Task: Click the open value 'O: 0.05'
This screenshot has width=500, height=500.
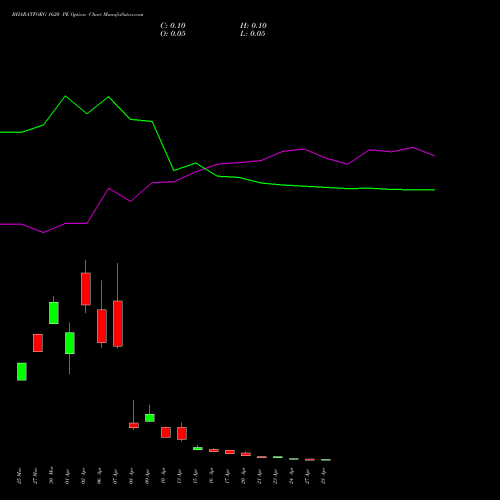Action: click(x=173, y=34)
